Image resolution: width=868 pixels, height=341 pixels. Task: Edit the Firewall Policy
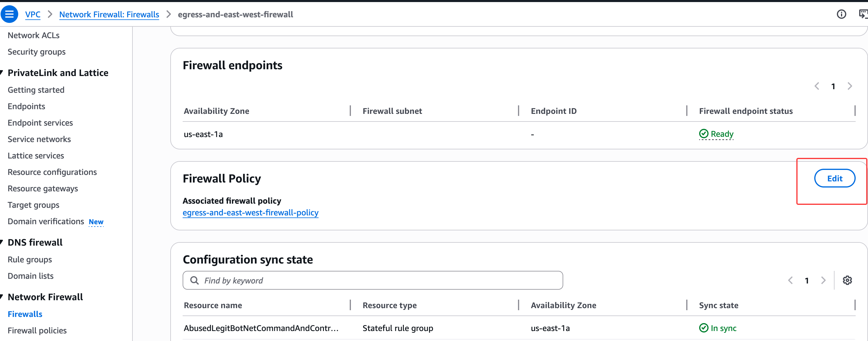[834, 178]
